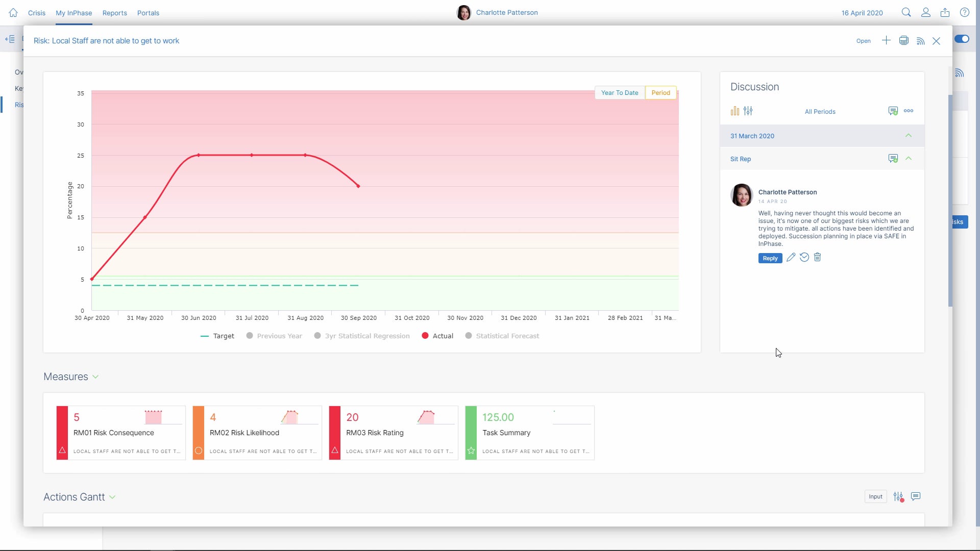The width and height of the screenshot is (980, 551).
Task: Select the RM03 Risk Rating measure card
Action: 393,433
